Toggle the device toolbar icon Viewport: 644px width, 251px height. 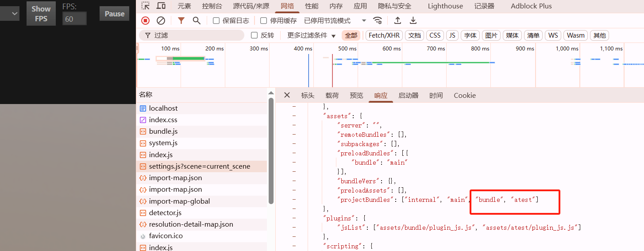(x=161, y=6)
